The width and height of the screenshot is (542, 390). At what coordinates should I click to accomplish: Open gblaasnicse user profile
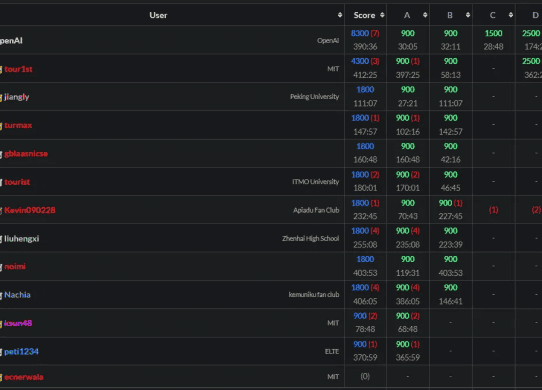click(26, 154)
